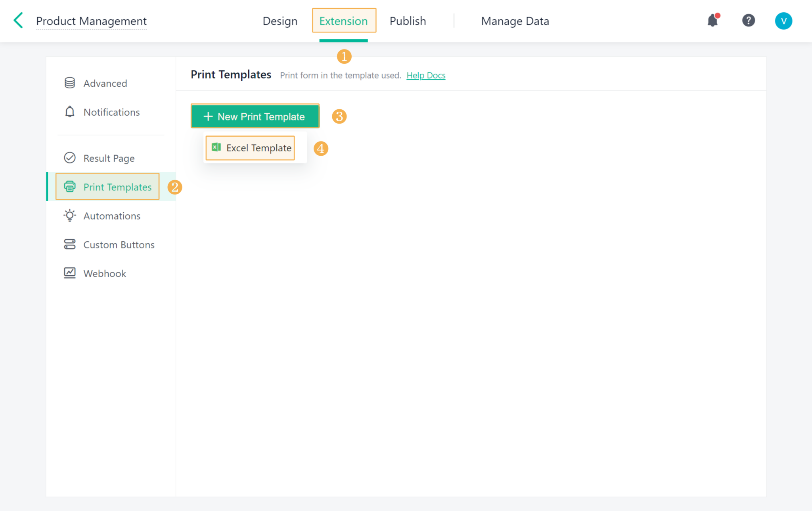Open the Help Docs link

pos(426,75)
